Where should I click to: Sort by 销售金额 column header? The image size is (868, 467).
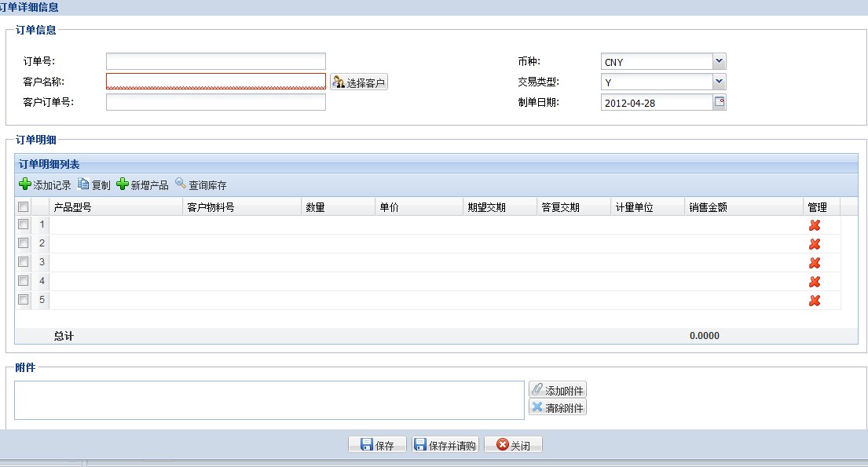pyautogui.click(x=744, y=207)
